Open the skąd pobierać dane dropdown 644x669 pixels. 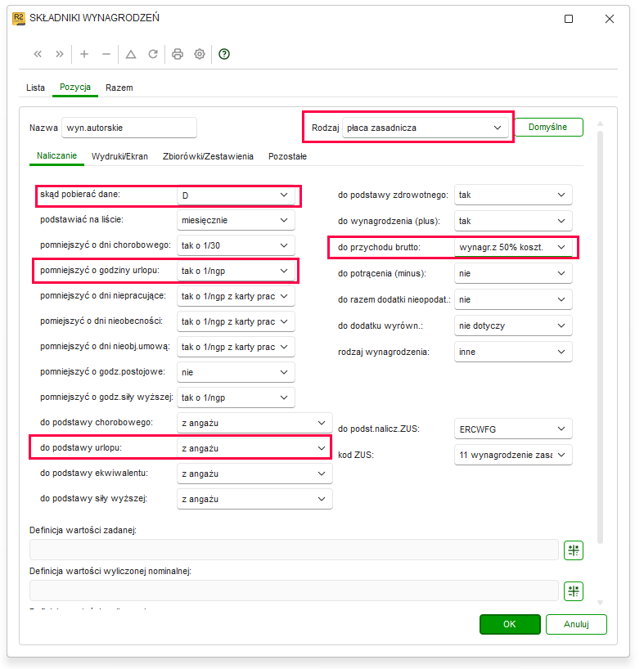236,195
